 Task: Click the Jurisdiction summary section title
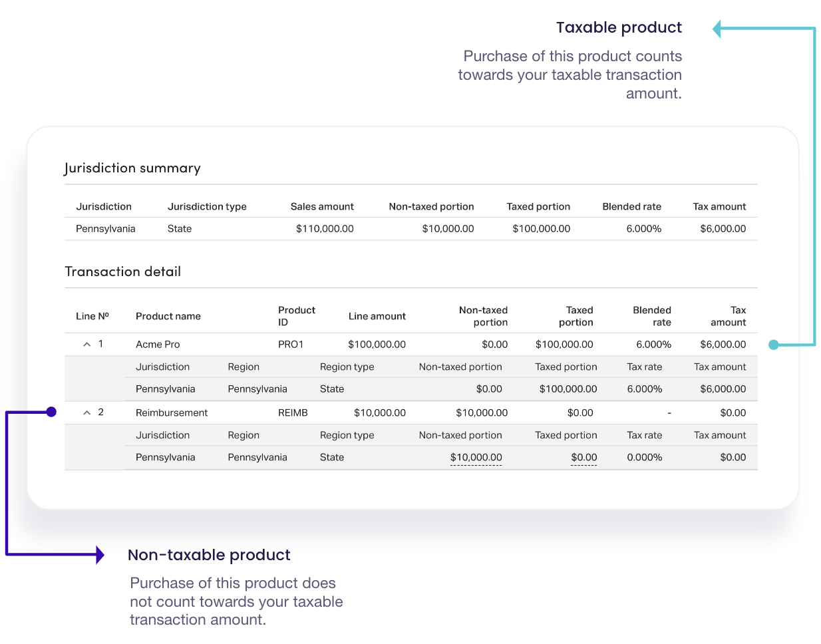(132, 168)
